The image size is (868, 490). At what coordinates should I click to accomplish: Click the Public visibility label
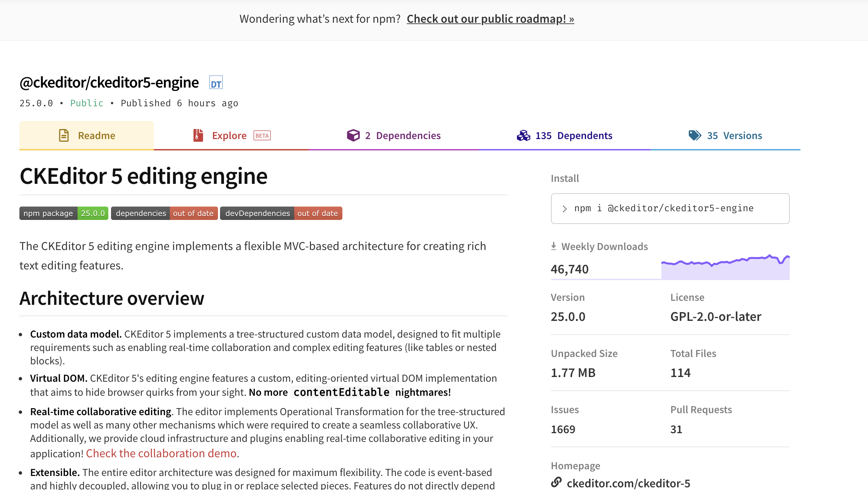87,103
